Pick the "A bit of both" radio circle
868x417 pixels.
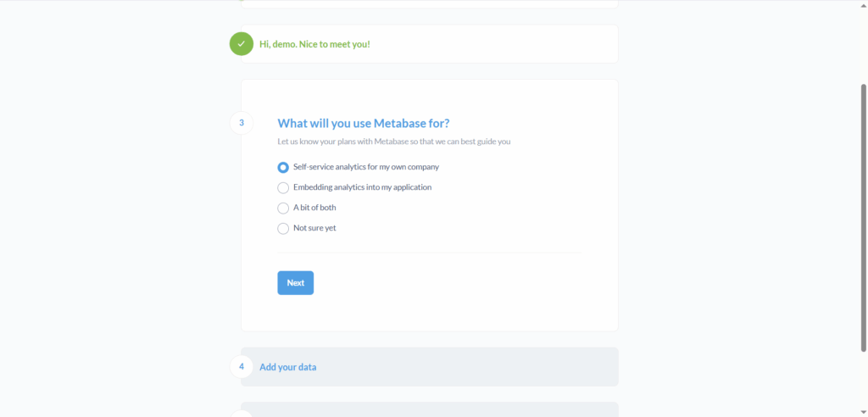tap(283, 208)
